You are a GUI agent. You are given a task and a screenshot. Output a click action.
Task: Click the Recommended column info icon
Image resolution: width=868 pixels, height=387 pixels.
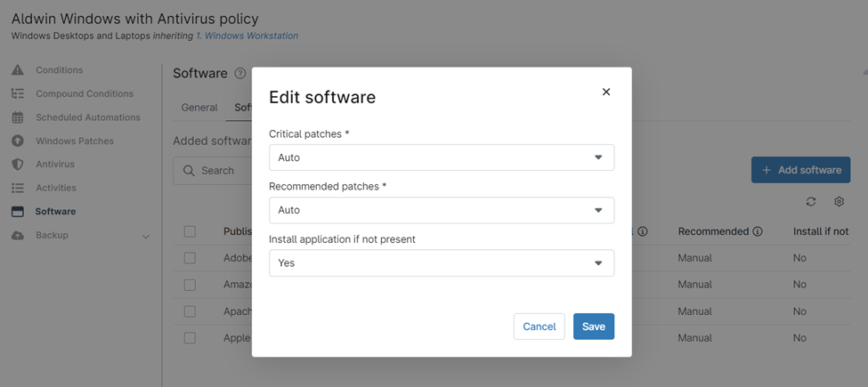[x=758, y=231]
